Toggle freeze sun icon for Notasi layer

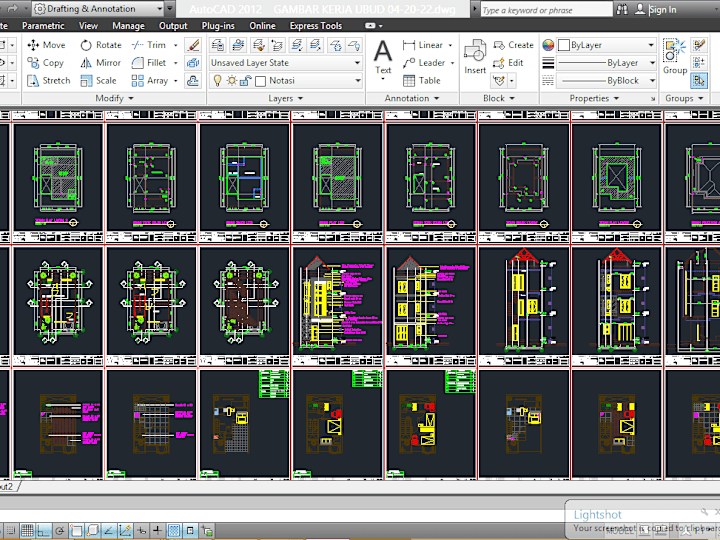[x=232, y=81]
